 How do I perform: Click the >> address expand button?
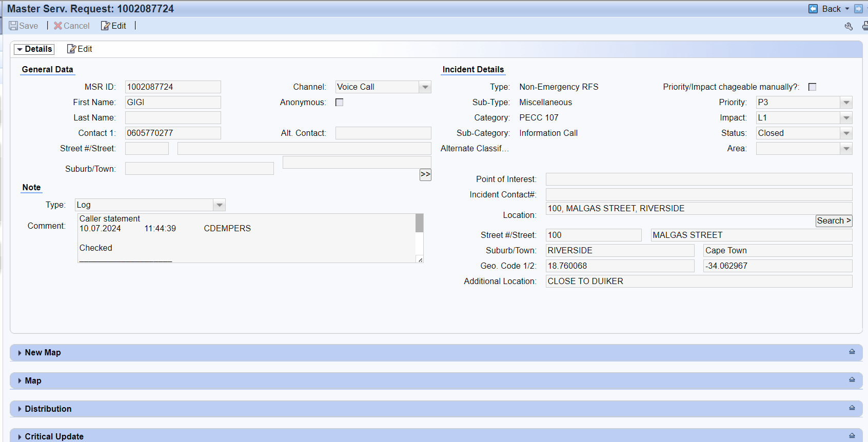(x=425, y=174)
